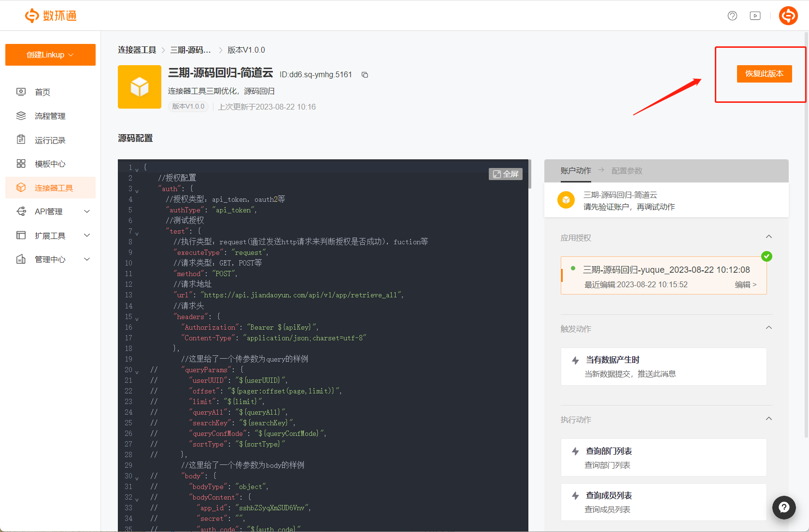The width and height of the screenshot is (809, 532).
Task: Switch to 账户动作 tab
Action: tap(576, 170)
